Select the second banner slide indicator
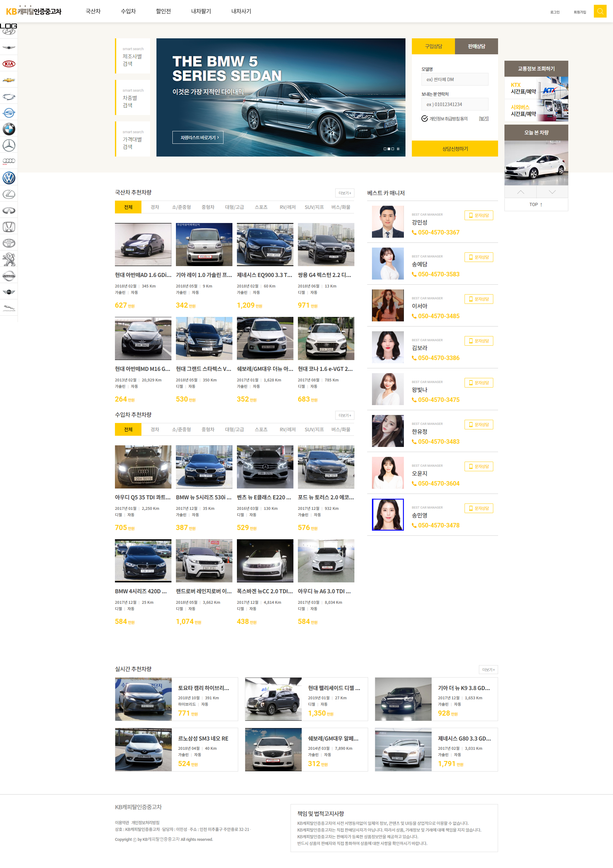The height and width of the screenshot is (868, 613). pyautogui.click(x=389, y=149)
